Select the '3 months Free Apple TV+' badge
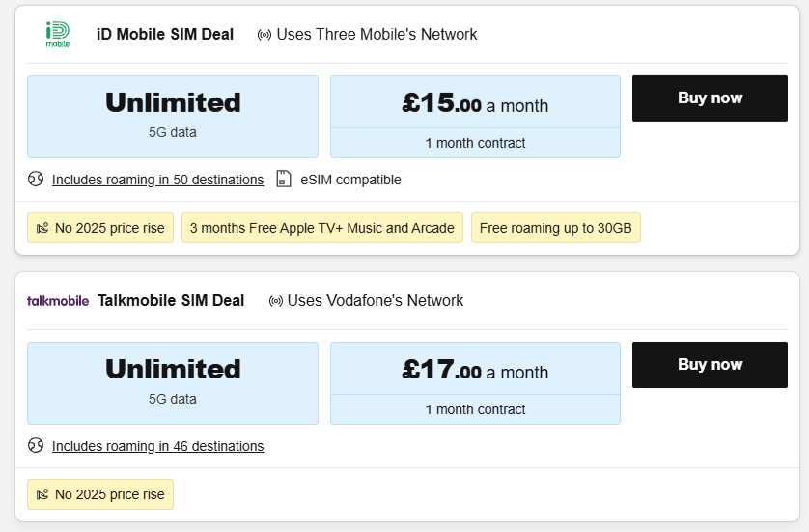This screenshot has width=809, height=532. (x=321, y=229)
